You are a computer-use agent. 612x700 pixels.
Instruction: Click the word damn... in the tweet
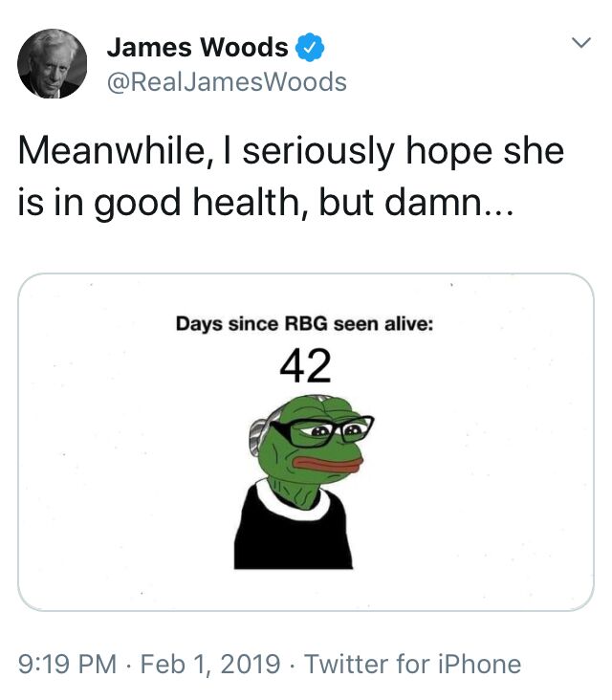point(449,202)
